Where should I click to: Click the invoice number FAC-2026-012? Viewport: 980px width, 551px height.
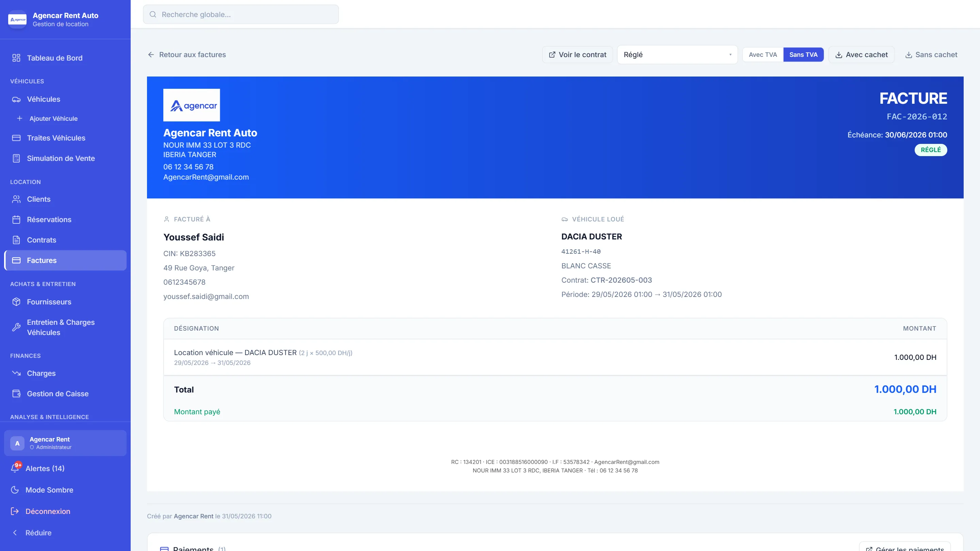[917, 117]
